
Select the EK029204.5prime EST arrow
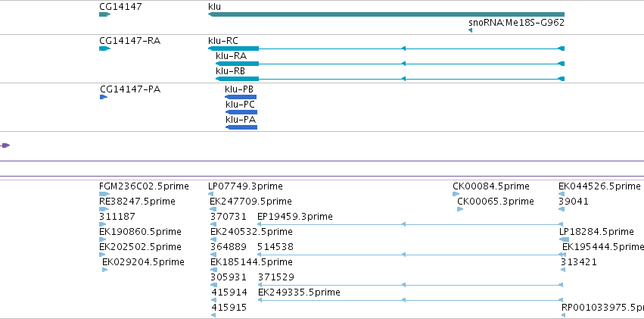pos(104,270)
